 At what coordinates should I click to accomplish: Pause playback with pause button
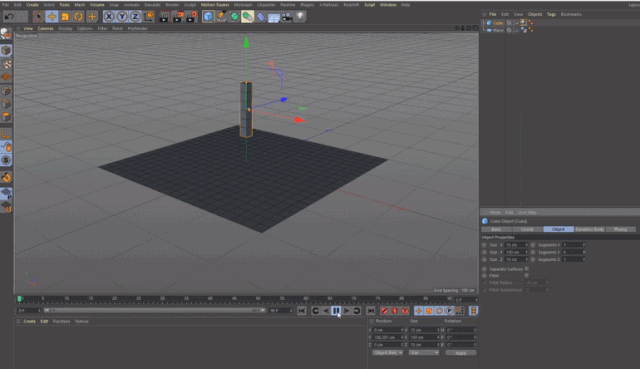click(x=336, y=311)
